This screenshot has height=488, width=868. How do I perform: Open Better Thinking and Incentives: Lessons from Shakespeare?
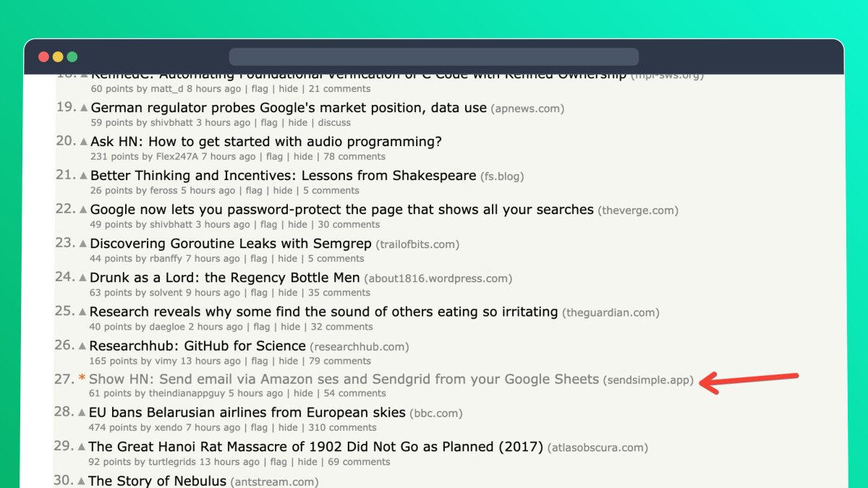(x=284, y=176)
